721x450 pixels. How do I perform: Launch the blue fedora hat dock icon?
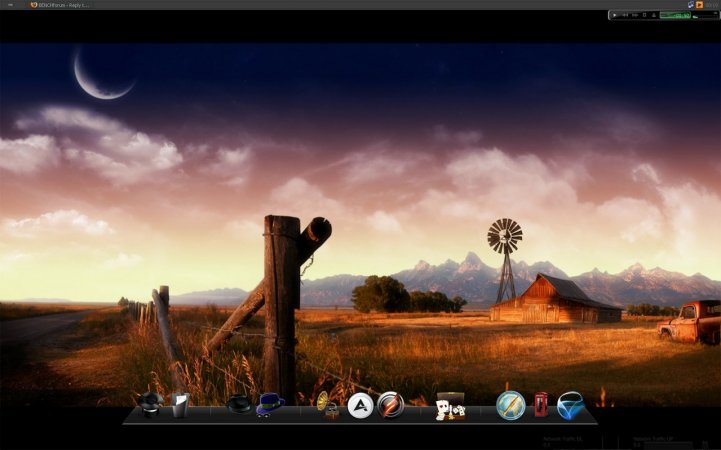point(270,404)
